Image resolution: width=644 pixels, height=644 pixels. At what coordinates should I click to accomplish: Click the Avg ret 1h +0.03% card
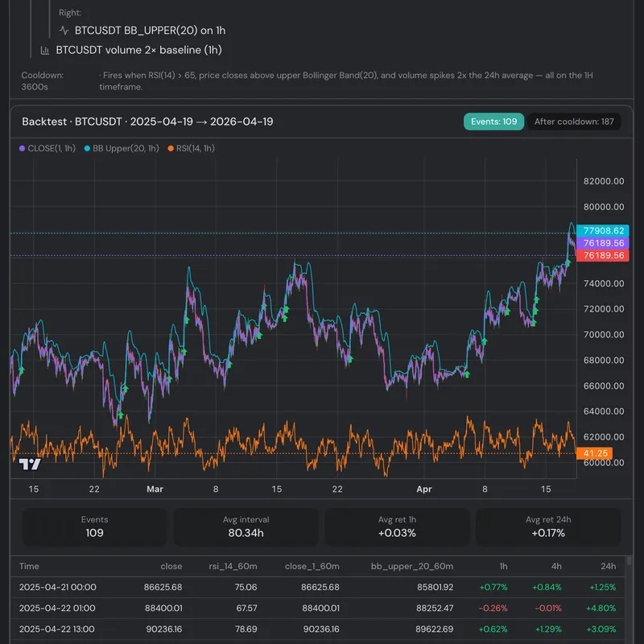point(397,527)
